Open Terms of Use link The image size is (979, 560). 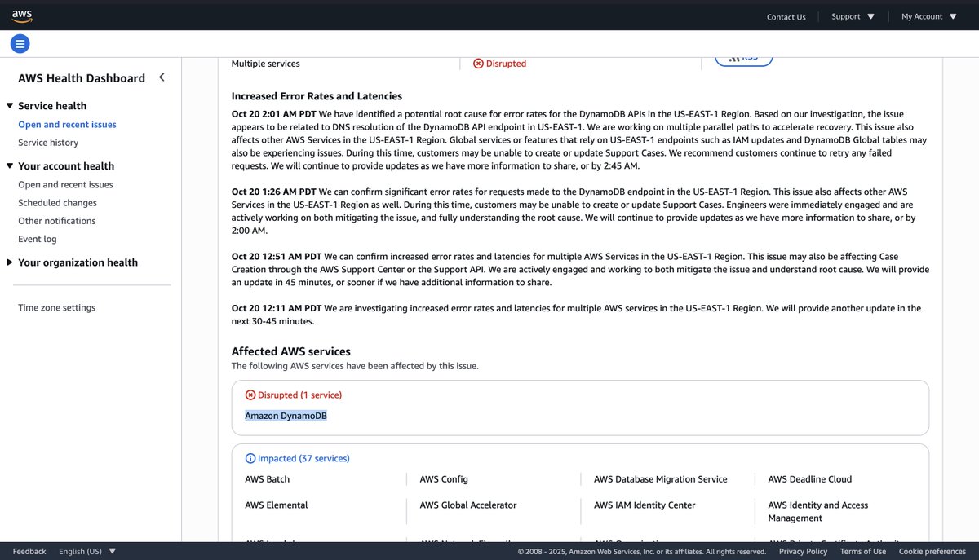863,552
